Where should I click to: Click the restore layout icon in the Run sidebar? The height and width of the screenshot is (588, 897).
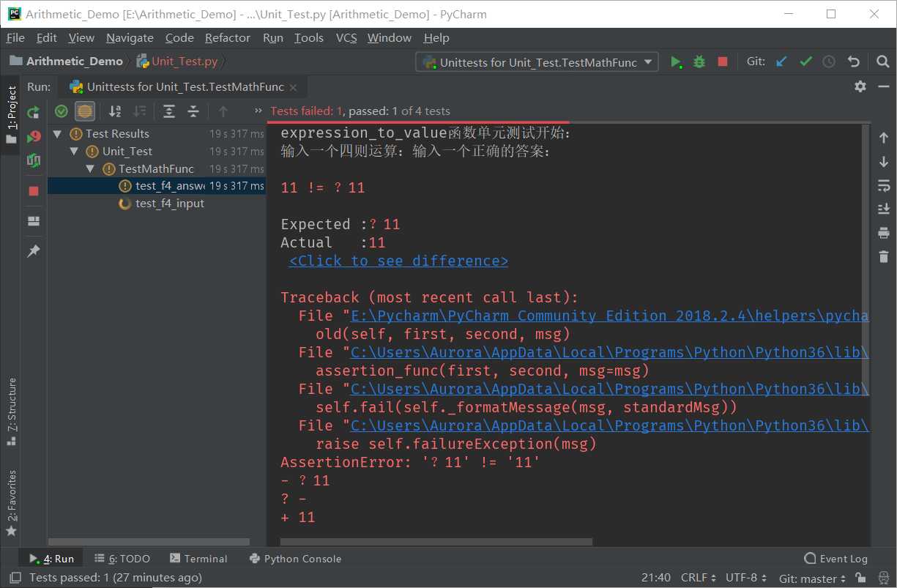pos(34,221)
